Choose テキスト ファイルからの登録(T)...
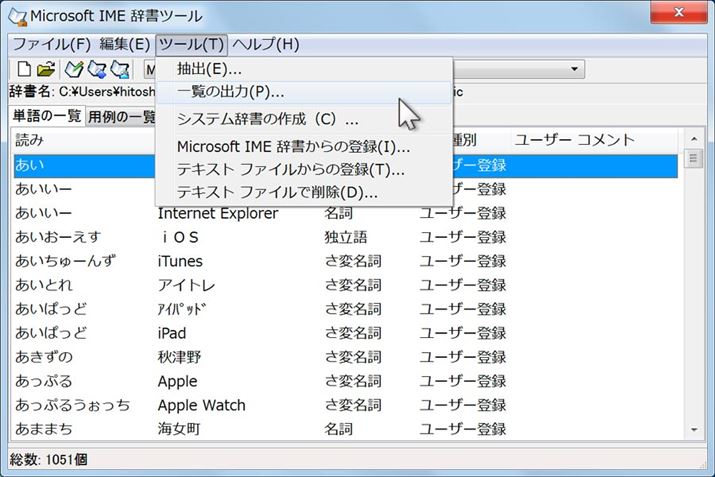 tap(304, 170)
